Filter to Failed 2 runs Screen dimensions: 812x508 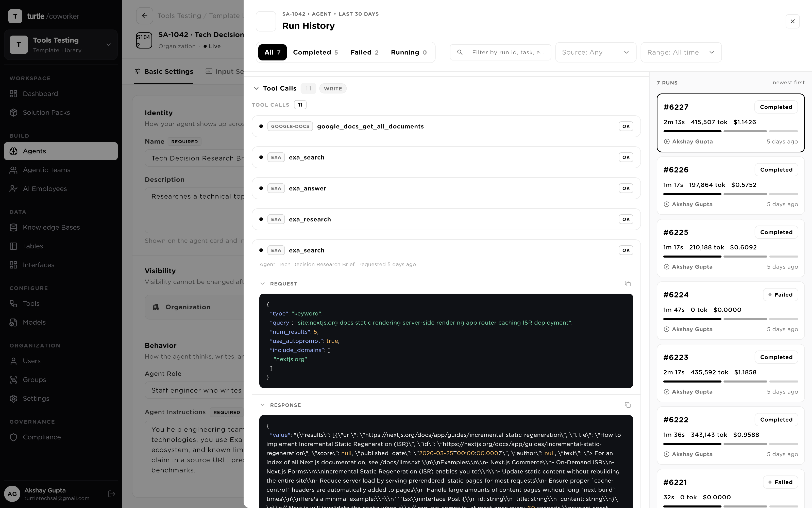click(364, 52)
